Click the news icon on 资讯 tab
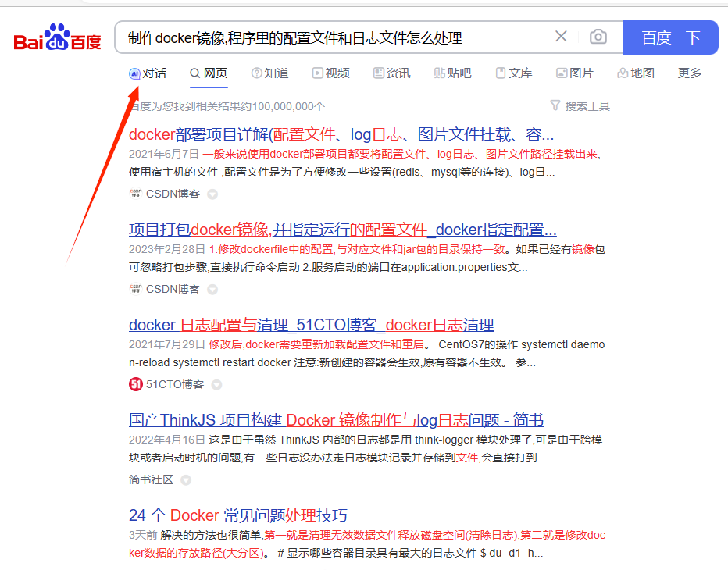 click(379, 73)
